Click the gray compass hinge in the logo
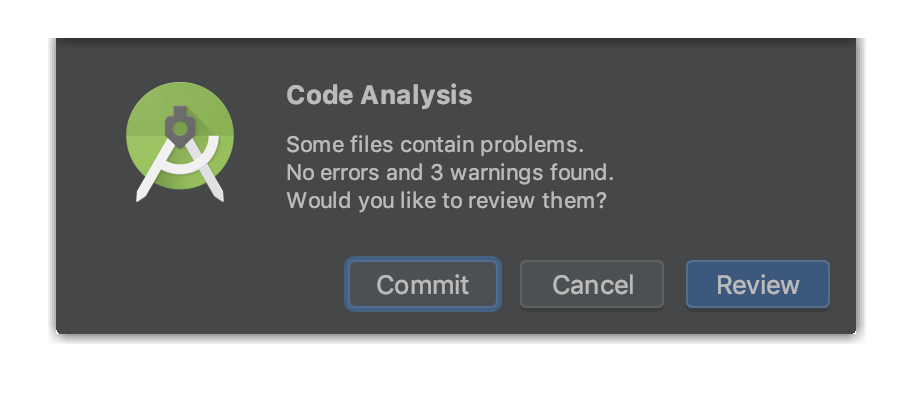The image size is (912, 398). tap(180, 126)
